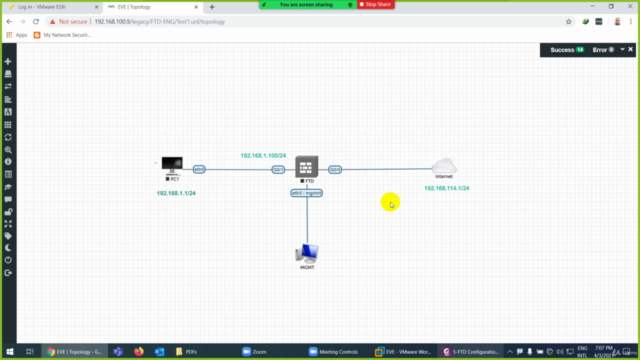Open Firefox from taskbar
Screen dimensions: 640x360
[x=139, y=351]
